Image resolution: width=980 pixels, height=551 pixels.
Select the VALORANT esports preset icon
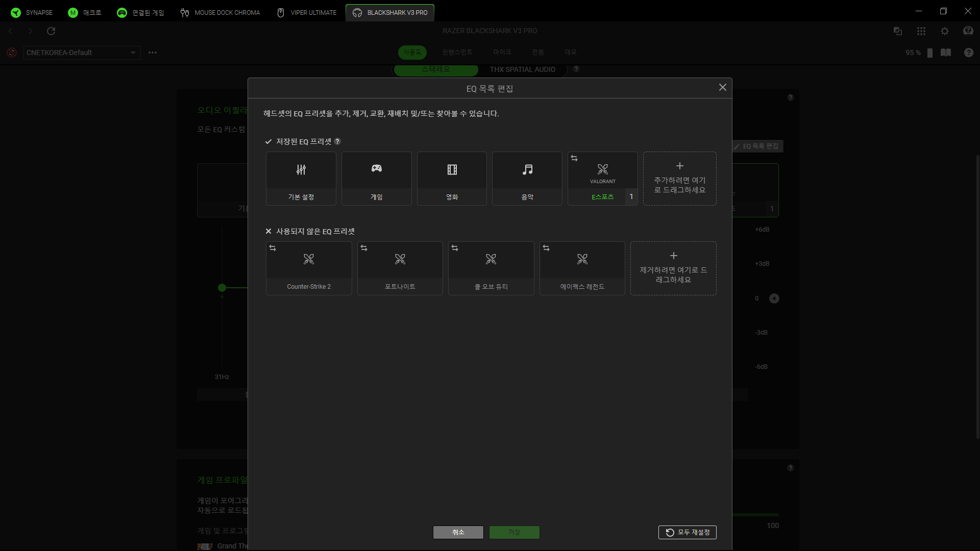(603, 169)
